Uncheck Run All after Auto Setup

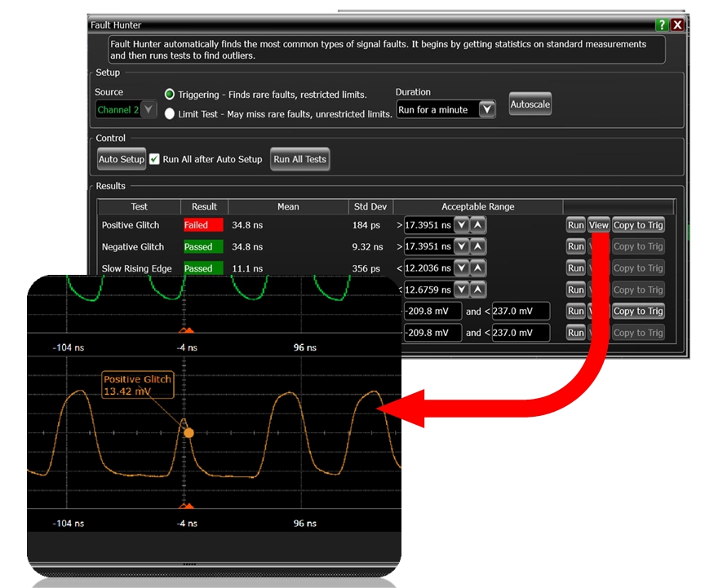click(154, 159)
